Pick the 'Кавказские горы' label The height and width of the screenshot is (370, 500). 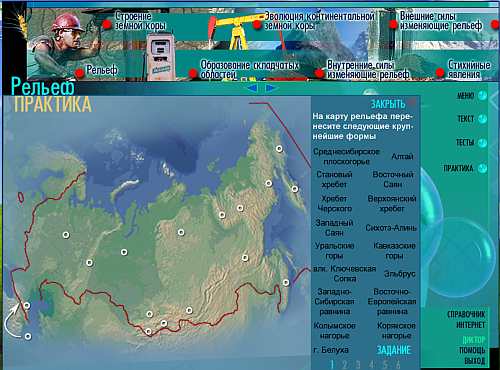(394, 251)
